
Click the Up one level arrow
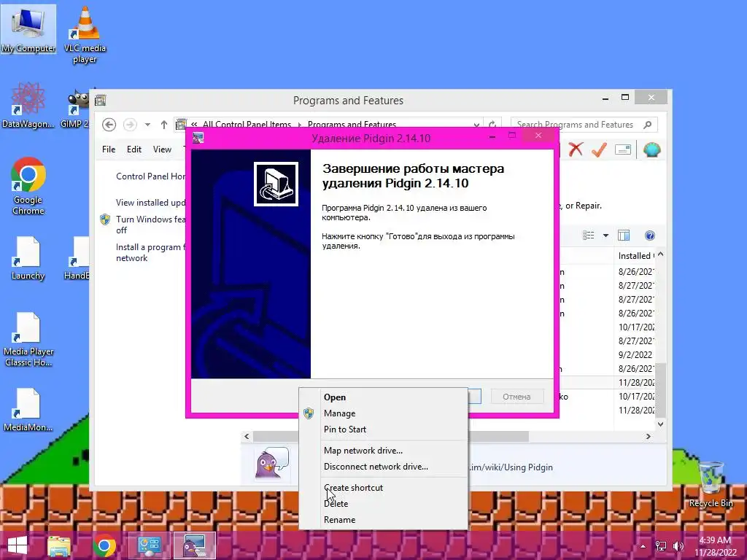pyautogui.click(x=164, y=125)
